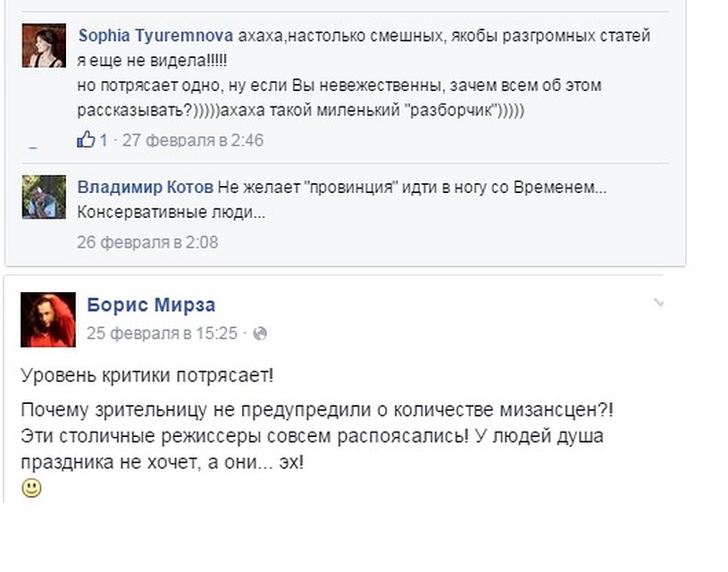Open the post options chevron on Борис Мирза's post
728x572 pixels.
(658, 303)
